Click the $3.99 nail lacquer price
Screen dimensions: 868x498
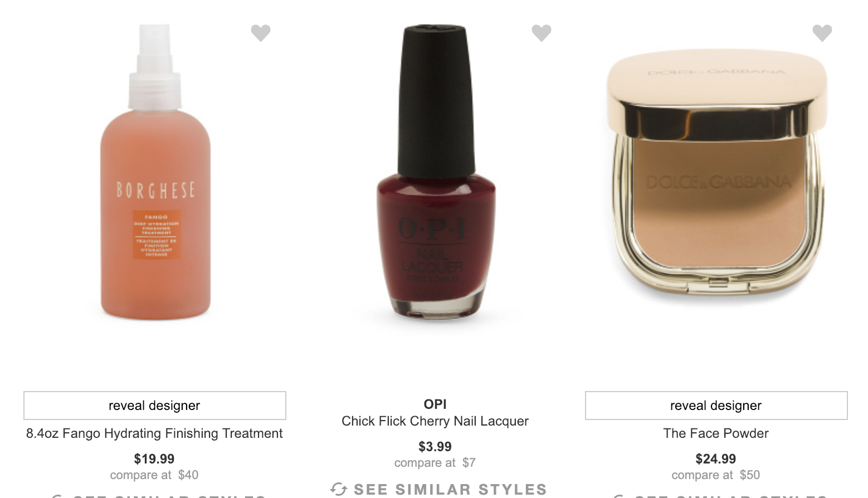click(x=435, y=447)
